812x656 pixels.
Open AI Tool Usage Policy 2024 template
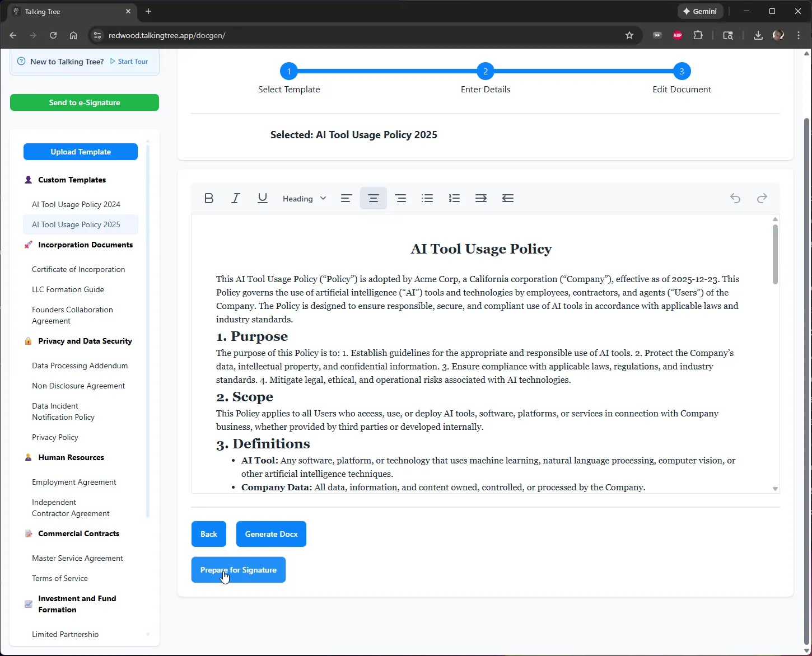point(76,204)
